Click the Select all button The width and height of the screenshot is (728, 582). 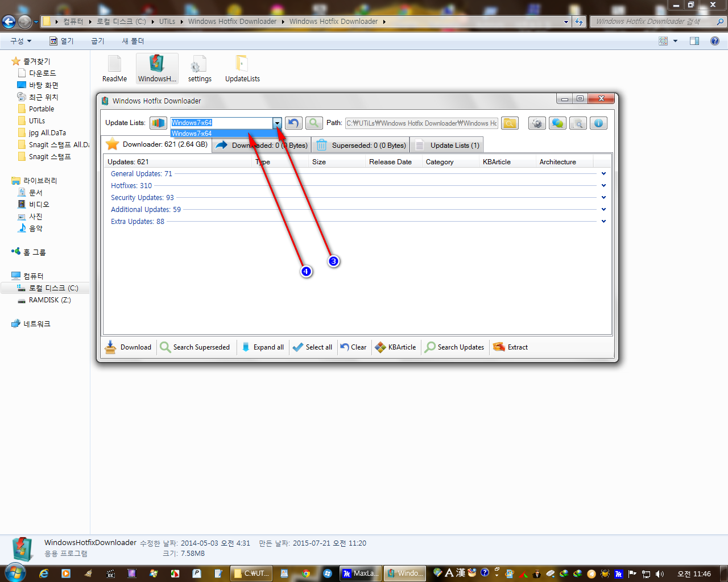(312, 347)
